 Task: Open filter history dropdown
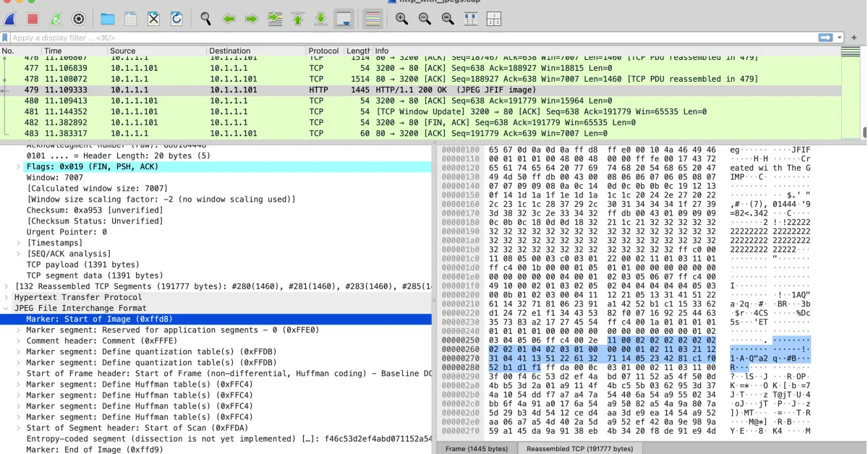[x=840, y=38]
